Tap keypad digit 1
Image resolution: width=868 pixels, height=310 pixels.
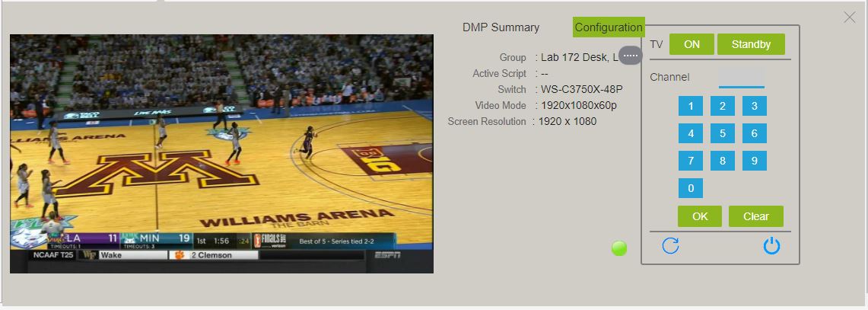pyautogui.click(x=690, y=106)
